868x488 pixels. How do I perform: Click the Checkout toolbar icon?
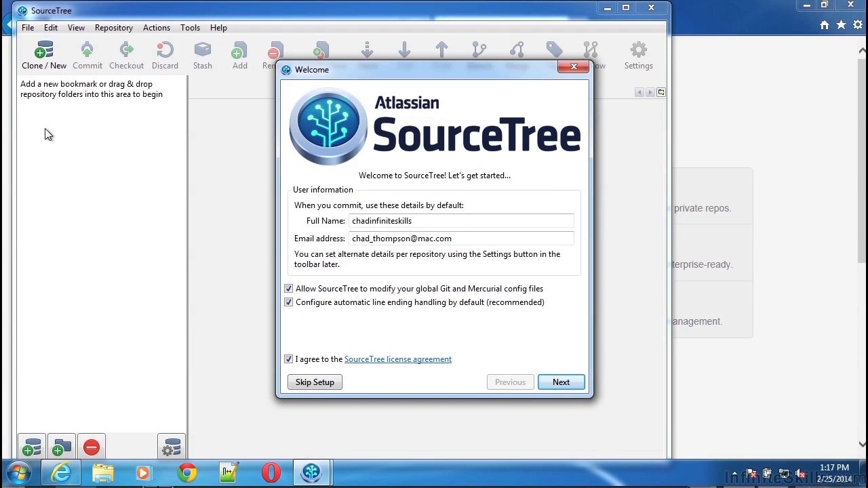click(x=126, y=50)
